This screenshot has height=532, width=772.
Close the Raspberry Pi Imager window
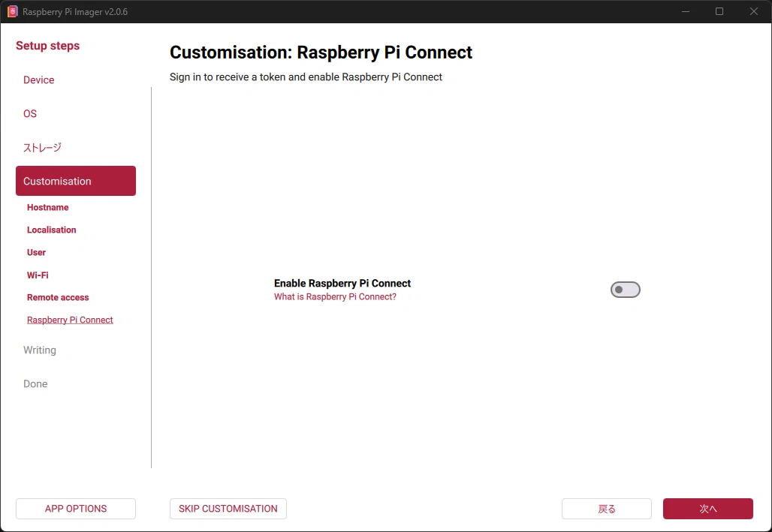point(754,11)
